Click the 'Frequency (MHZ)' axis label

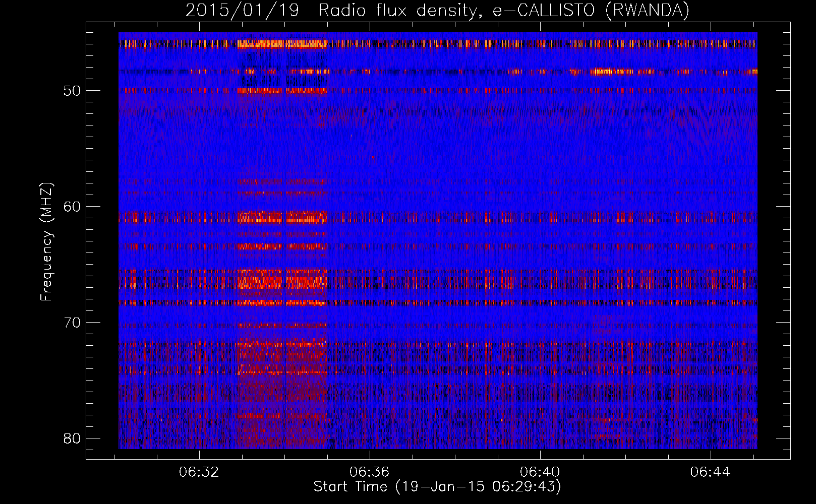46,242
